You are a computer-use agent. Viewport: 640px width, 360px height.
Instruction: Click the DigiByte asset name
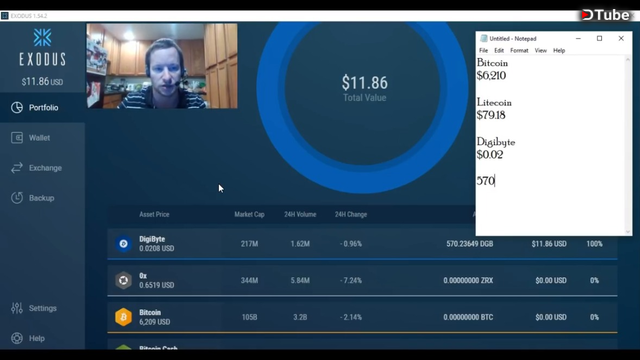[152, 239]
